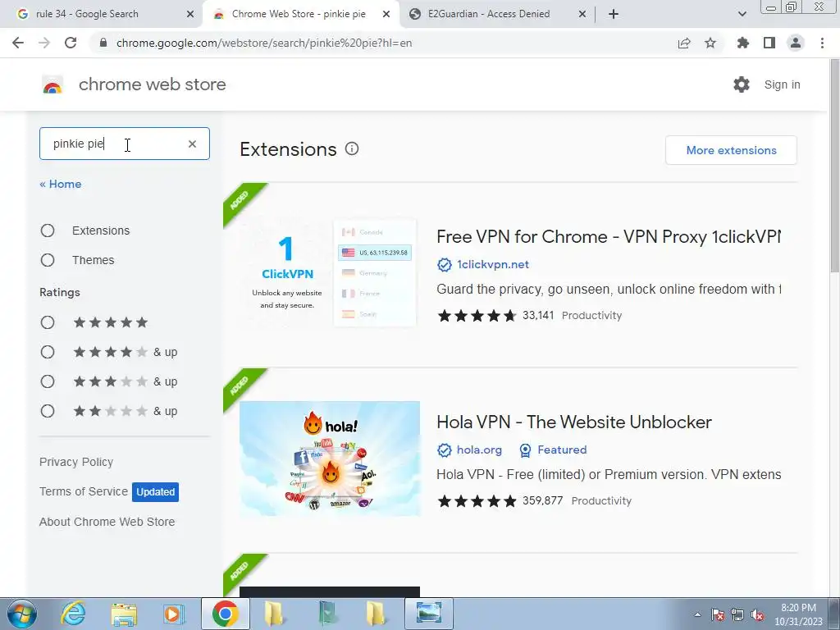Image resolution: width=840 pixels, height=630 pixels.
Task: Click the address bar URL
Action: pos(264,43)
